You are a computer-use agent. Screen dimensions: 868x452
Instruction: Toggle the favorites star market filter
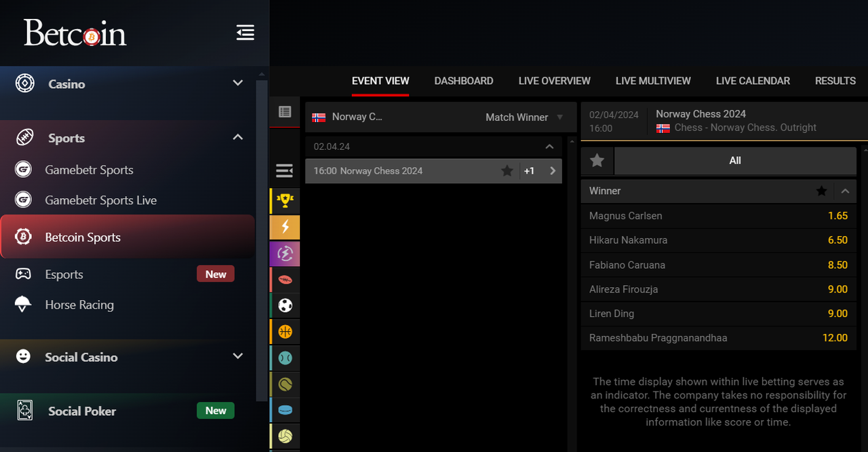[597, 161]
